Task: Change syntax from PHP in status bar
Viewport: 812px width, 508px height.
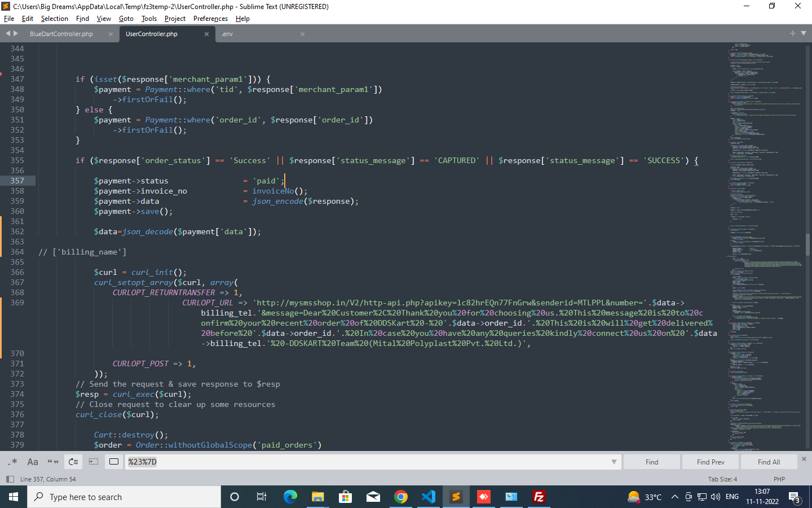Action: pyautogui.click(x=779, y=479)
